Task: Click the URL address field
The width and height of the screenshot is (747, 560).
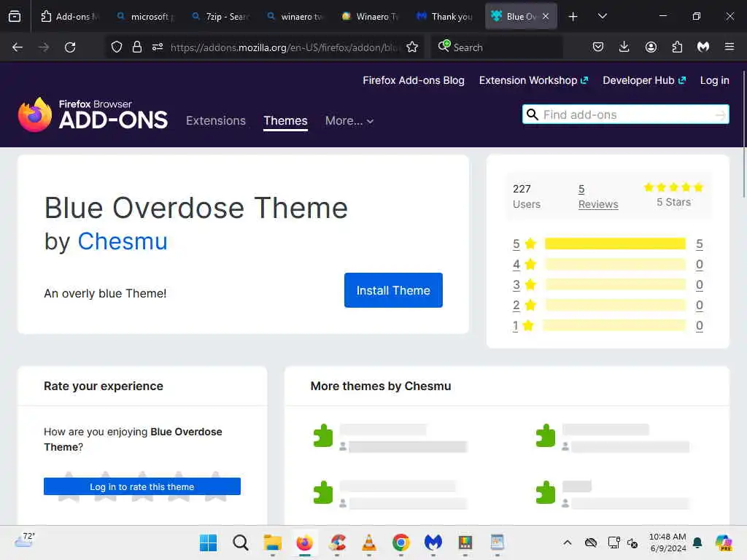Action: [284, 47]
